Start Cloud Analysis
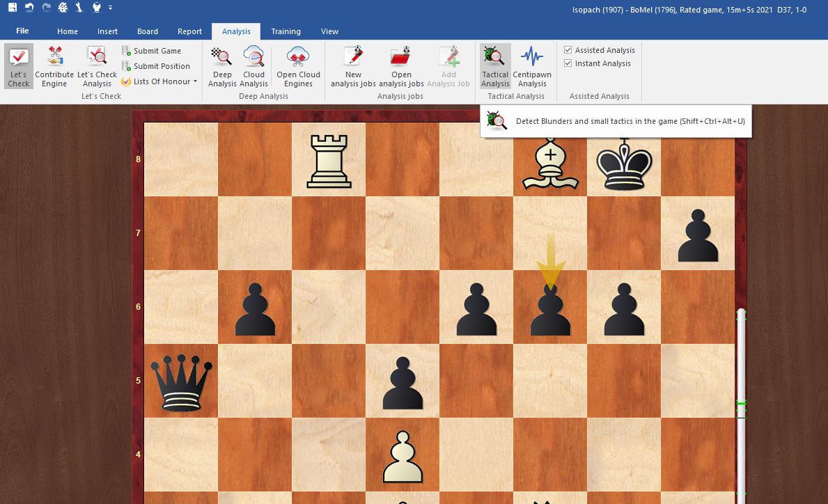Screen dimensions: 828x504 [253, 66]
